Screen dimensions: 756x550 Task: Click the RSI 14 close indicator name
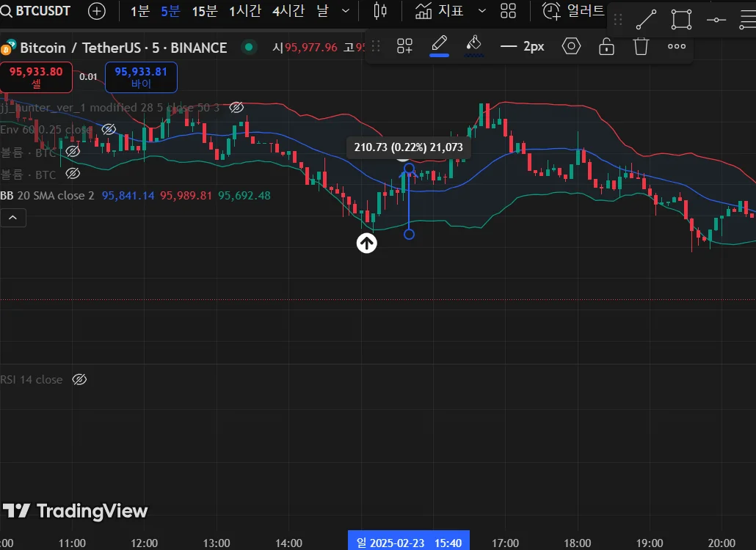pos(32,380)
